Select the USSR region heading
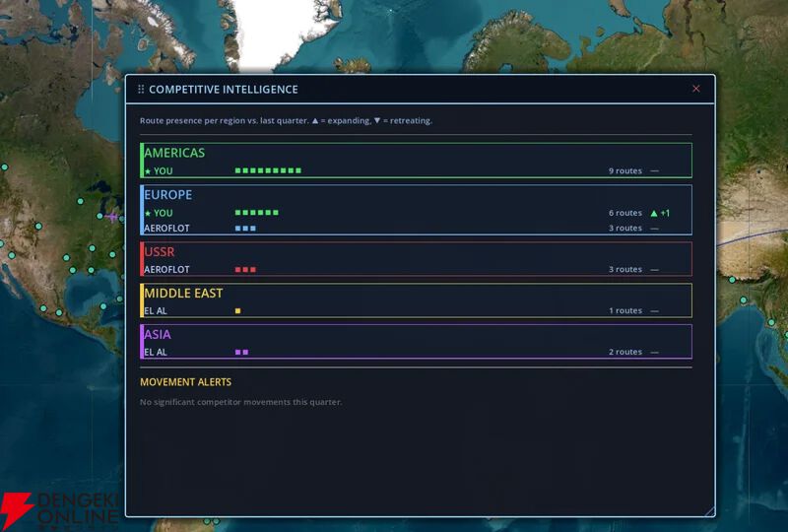The height and width of the screenshot is (532, 788). click(160, 251)
